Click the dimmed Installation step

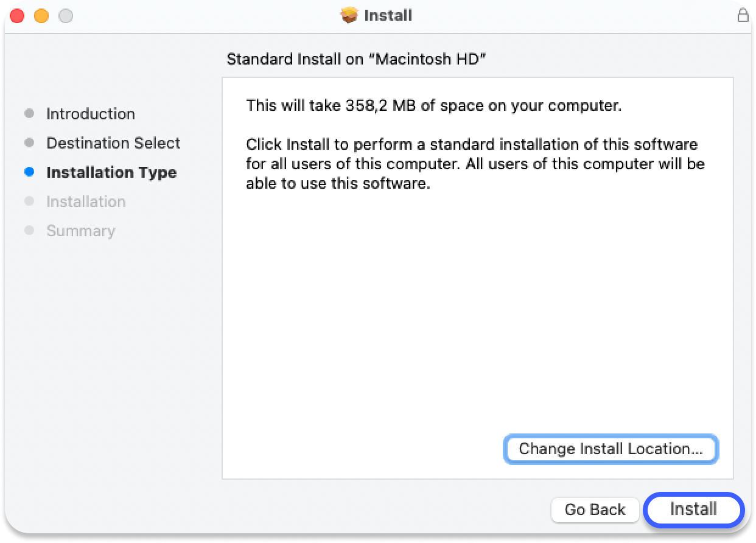pyautogui.click(x=86, y=201)
